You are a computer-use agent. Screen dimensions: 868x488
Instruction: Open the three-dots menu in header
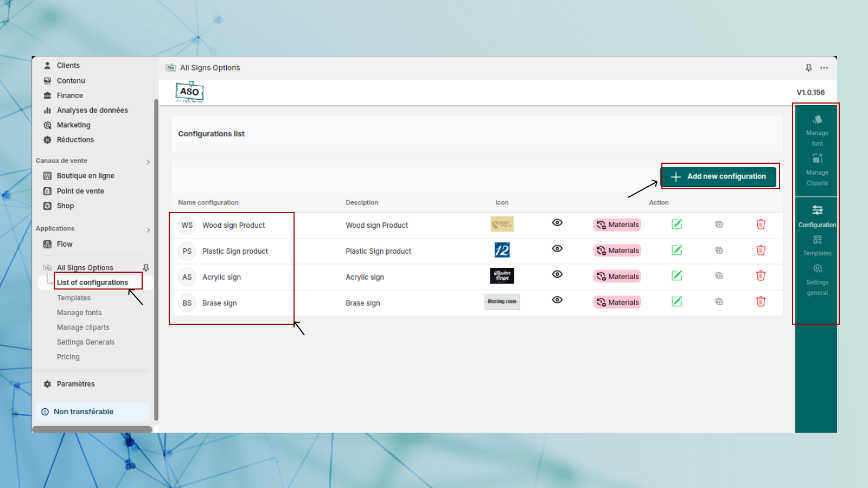point(824,68)
